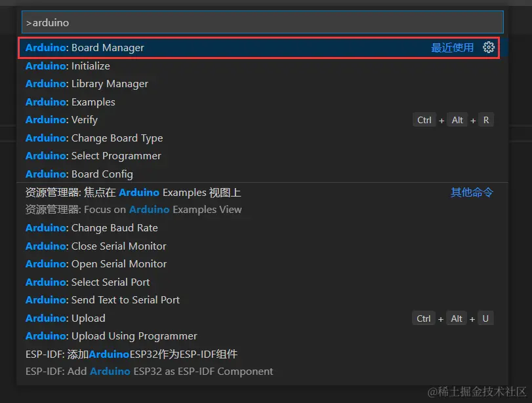Click the U key badge on Upload row
The width and height of the screenshot is (532, 403).
[x=485, y=318]
